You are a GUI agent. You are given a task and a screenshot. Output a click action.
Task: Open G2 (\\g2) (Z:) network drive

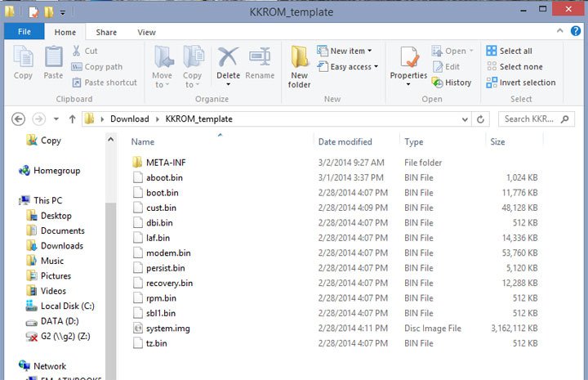[x=65, y=336]
